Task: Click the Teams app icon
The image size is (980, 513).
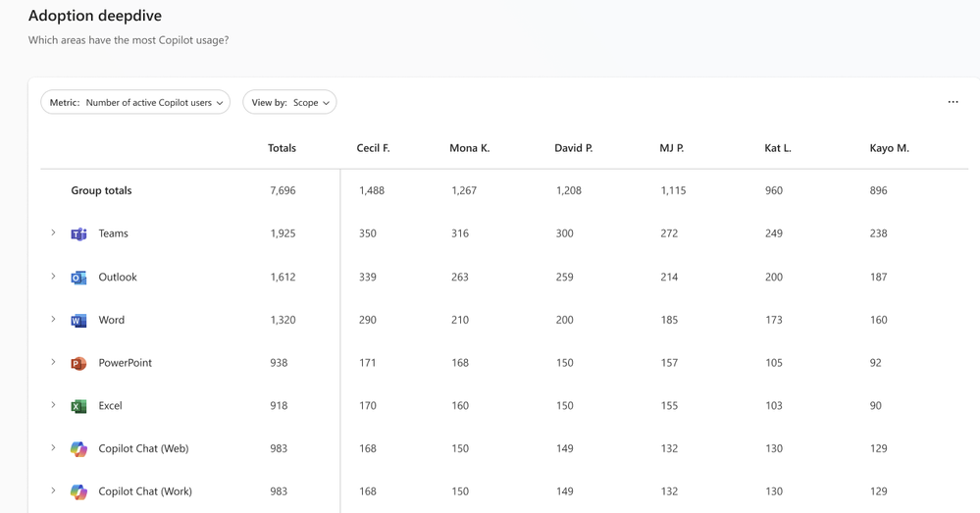Action: 78,234
